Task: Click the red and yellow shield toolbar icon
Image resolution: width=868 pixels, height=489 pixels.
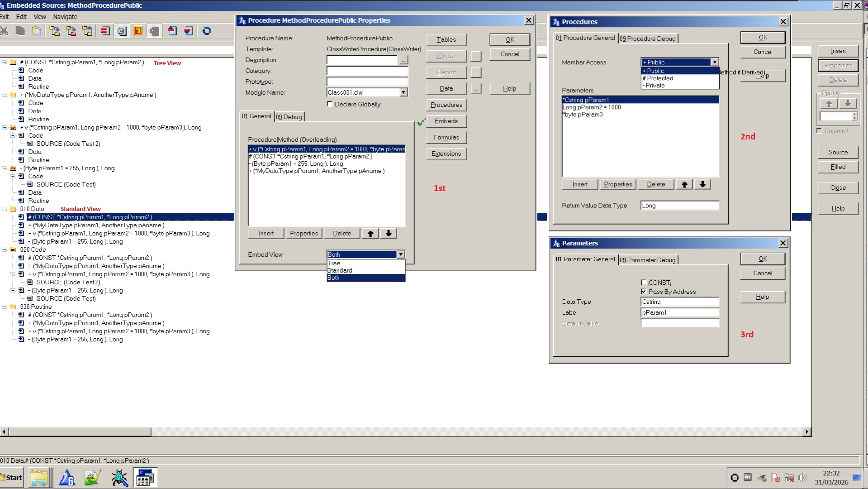Action: pos(138,31)
